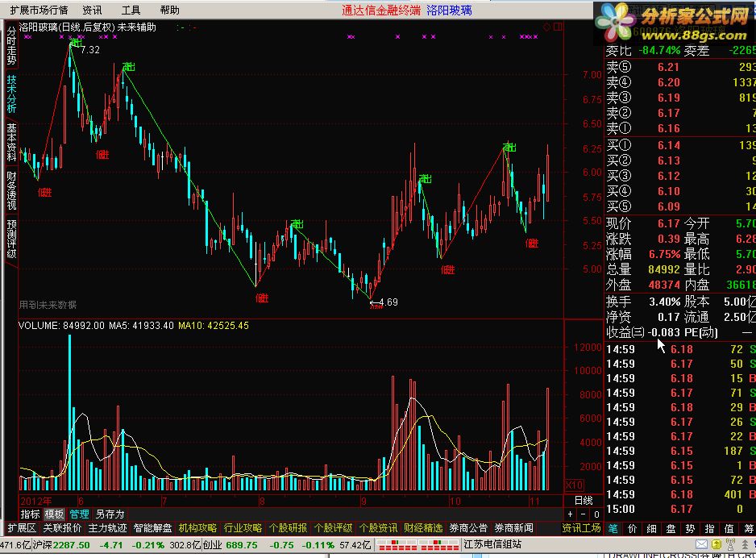The image size is (756, 558).
Task: Open the 基本资料 side tab
Action: click(11, 142)
